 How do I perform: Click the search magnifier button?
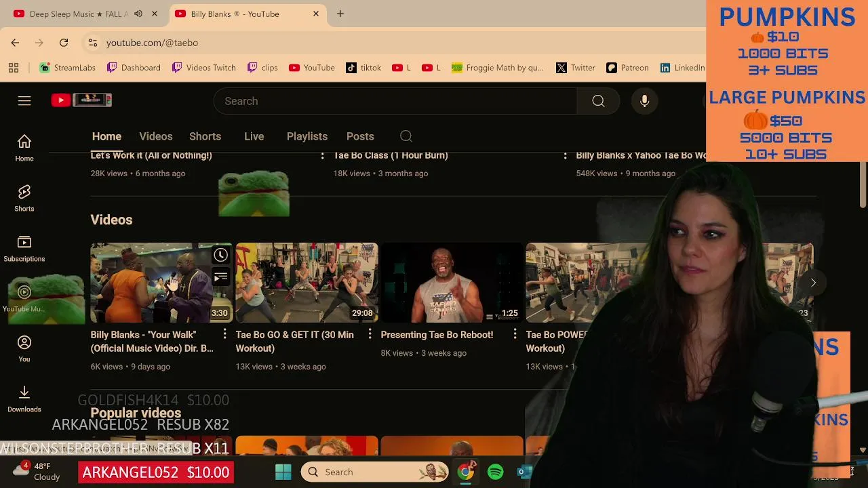pos(598,101)
